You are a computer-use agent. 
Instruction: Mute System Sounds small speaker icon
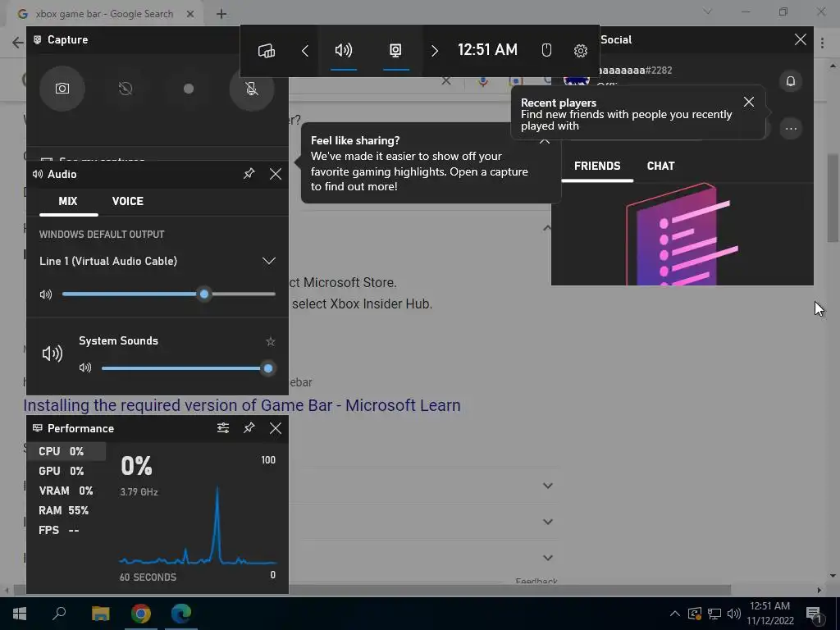(85, 368)
